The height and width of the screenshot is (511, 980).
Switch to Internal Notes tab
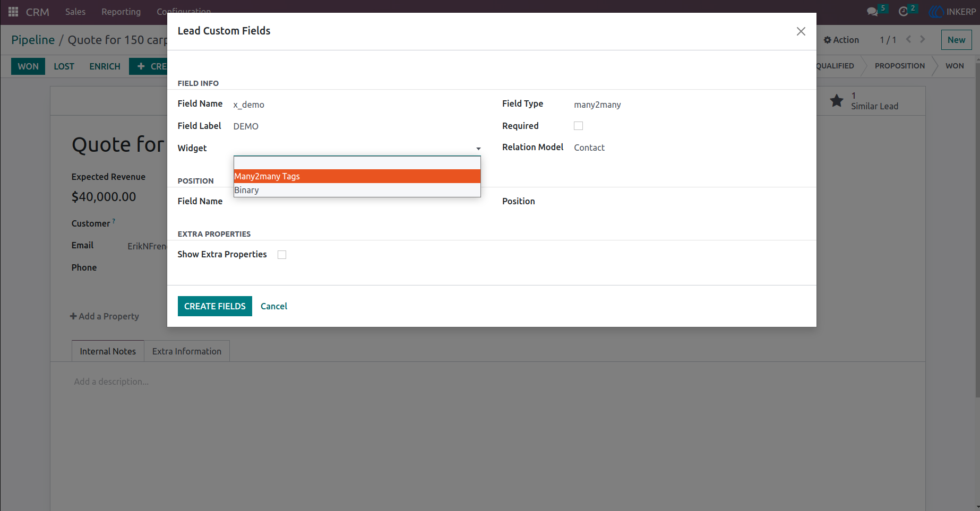click(x=108, y=351)
